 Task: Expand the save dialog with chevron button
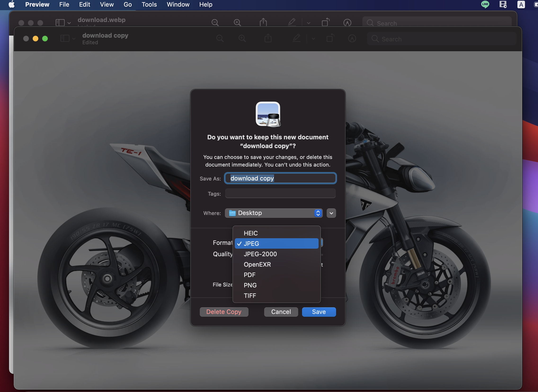(331, 213)
